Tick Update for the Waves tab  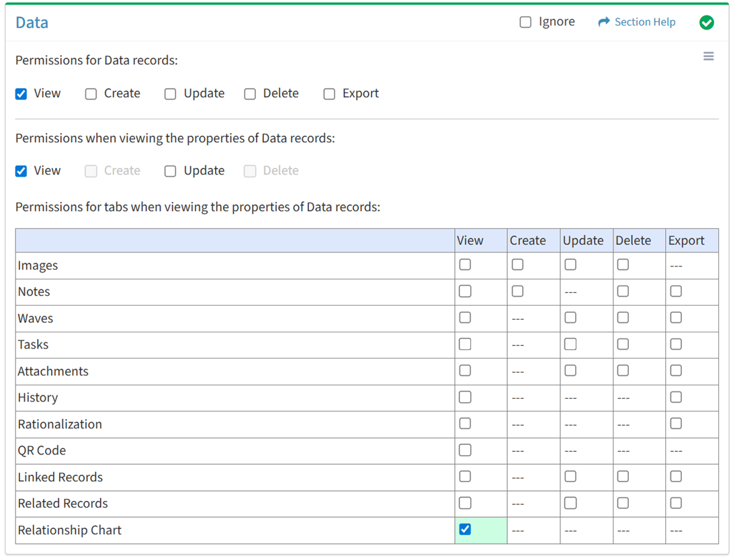[x=570, y=318]
